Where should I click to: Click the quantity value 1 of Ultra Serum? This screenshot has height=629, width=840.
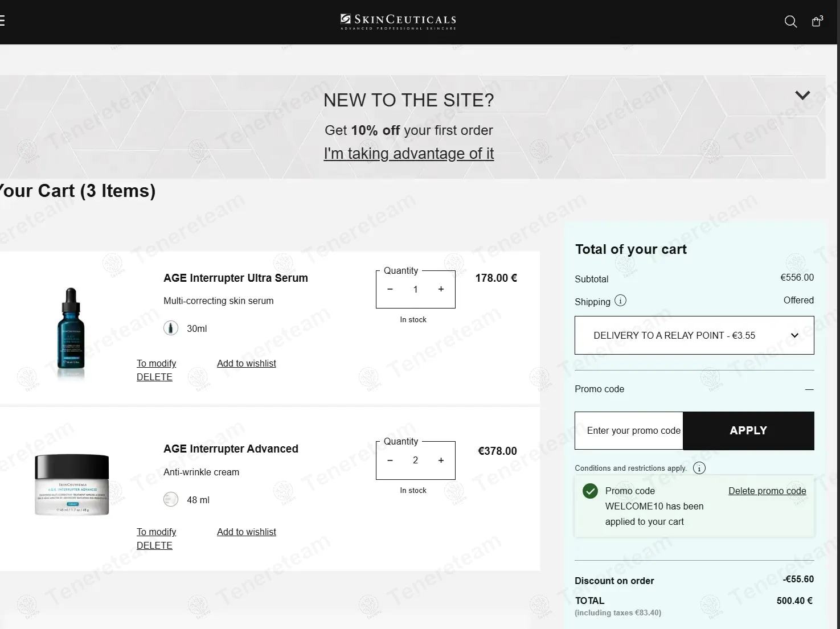(416, 289)
